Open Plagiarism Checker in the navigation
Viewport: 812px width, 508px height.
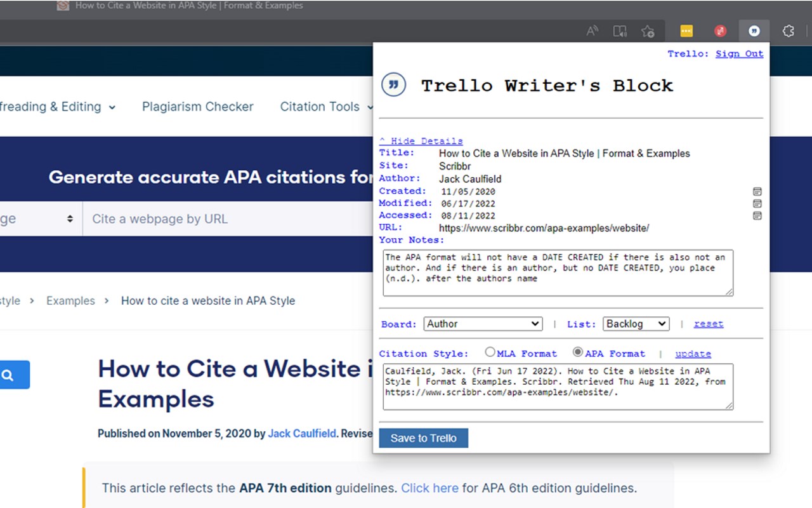pos(198,107)
